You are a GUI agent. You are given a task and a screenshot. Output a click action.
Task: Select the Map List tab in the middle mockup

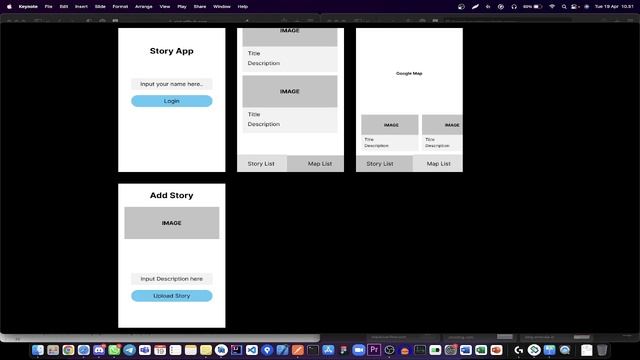pos(316,164)
